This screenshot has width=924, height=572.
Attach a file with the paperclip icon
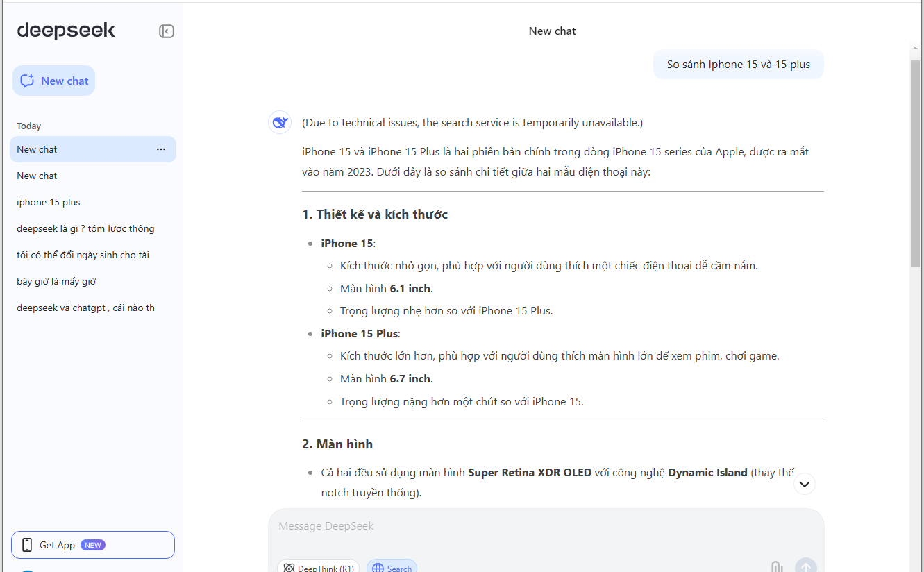[x=777, y=566]
